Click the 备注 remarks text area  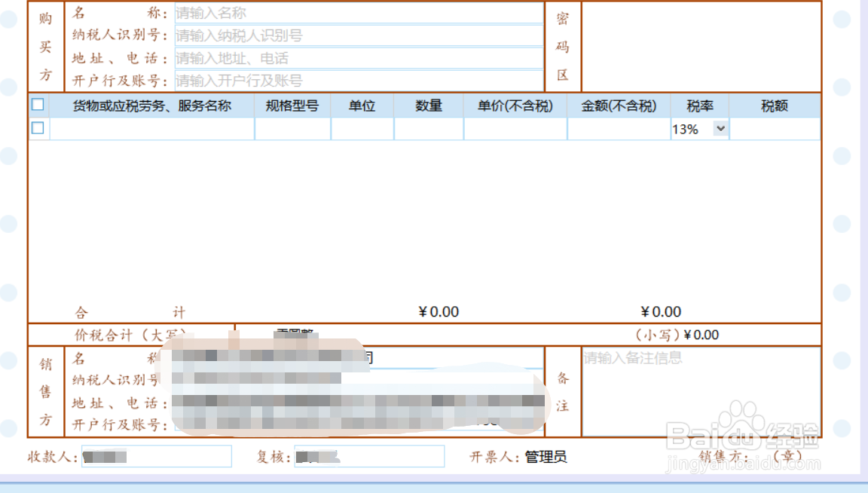click(701, 392)
